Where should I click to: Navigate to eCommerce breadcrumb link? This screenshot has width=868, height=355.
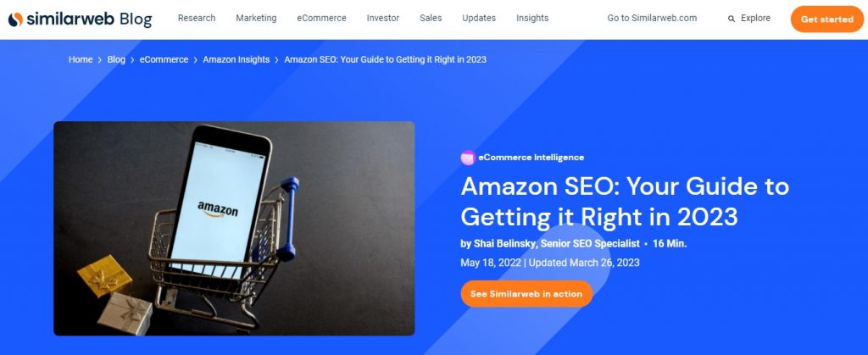click(164, 59)
